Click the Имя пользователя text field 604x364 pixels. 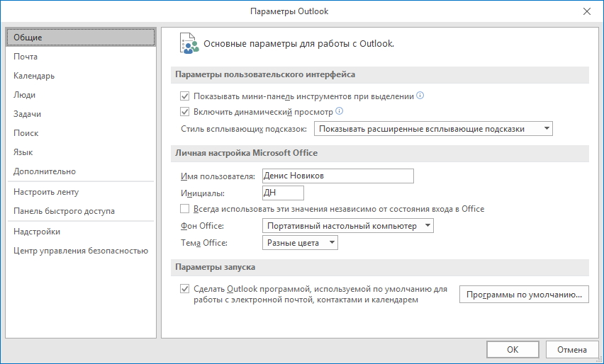coord(338,176)
